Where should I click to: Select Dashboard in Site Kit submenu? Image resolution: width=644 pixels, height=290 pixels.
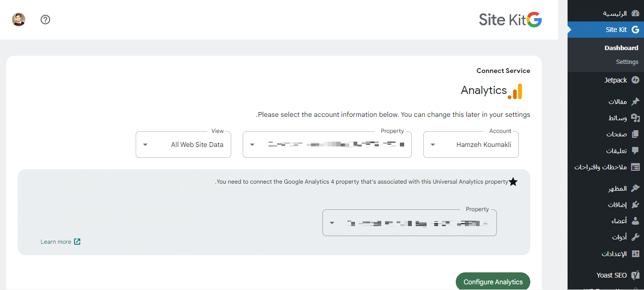pyautogui.click(x=621, y=48)
